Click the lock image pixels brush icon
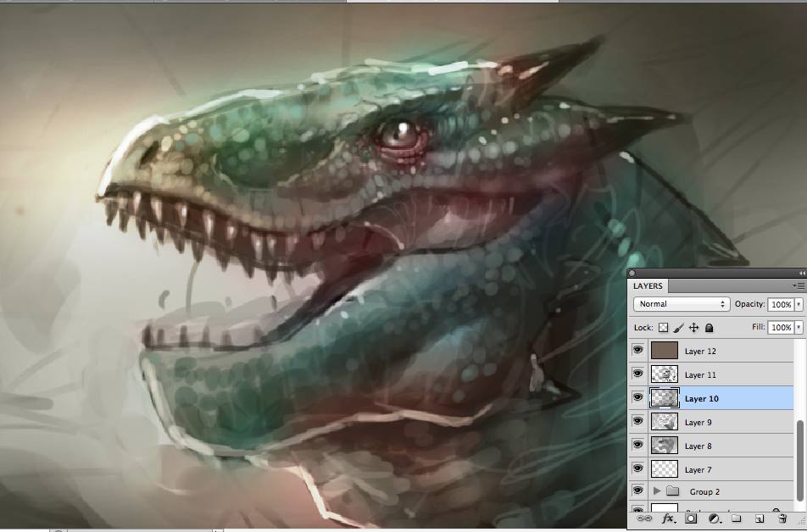This screenshot has height=532, width=807. click(x=679, y=328)
